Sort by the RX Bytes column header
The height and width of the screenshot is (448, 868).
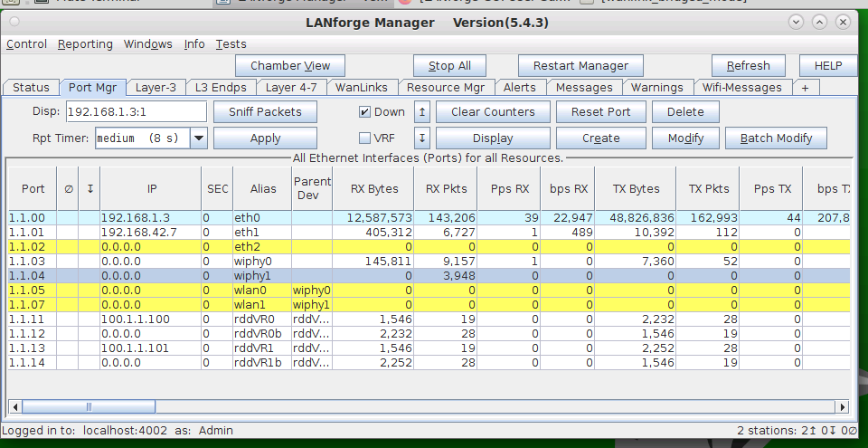(x=374, y=189)
